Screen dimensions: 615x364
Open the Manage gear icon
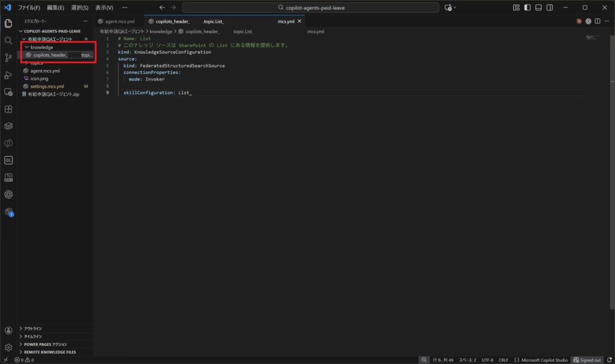(8, 347)
